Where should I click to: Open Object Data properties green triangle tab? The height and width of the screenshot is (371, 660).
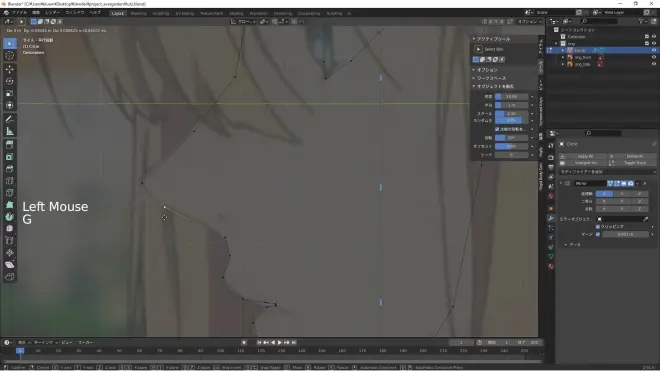pyautogui.click(x=551, y=256)
